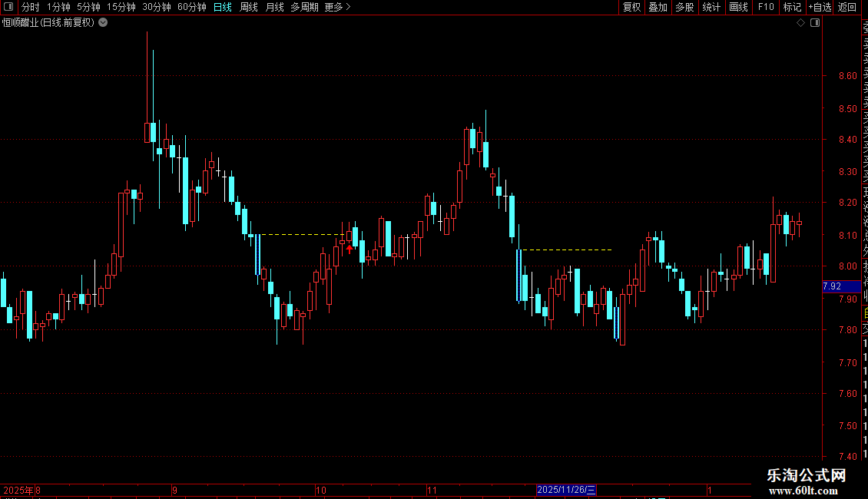
Task: Click the 2025年 8 time axis label
Action: pyautogui.click(x=22, y=490)
